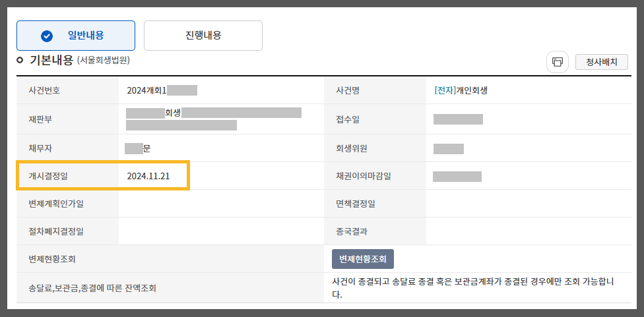The height and width of the screenshot is (317, 644).
Task: Click the 절차폐지결정일 label cell
Action: pyautogui.click(x=67, y=231)
